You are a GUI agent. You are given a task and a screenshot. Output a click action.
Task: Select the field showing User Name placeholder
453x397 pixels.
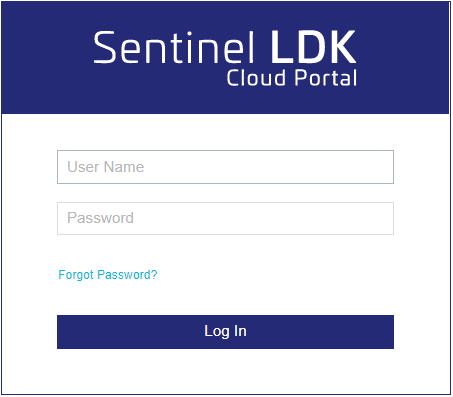(x=225, y=167)
